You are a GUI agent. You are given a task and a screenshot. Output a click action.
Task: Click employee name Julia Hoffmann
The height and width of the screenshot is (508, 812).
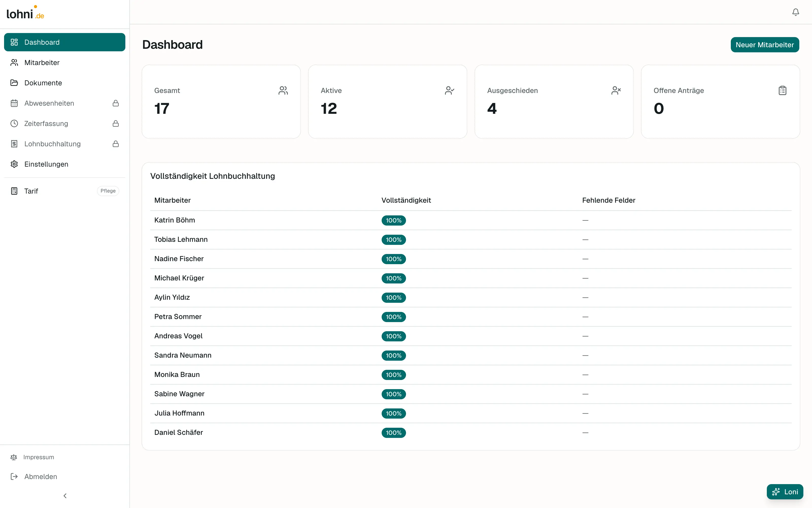coord(179,413)
